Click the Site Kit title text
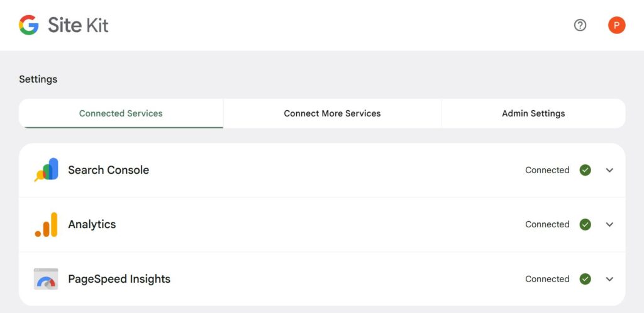 pos(78,25)
